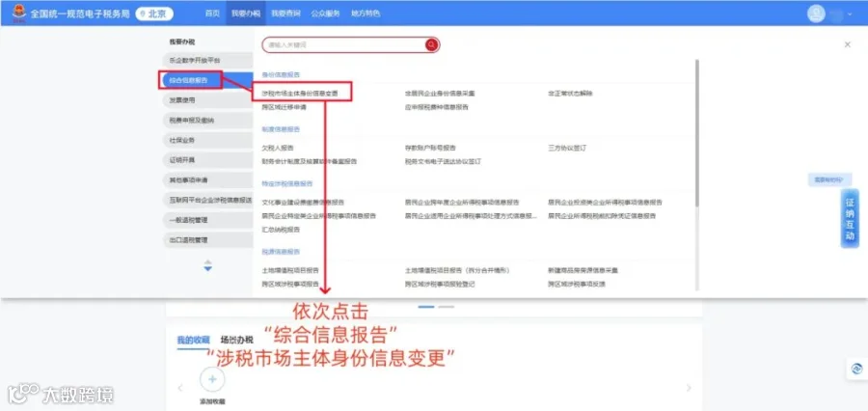
Task: Open 非正常状态解除 link
Action: 570,94
